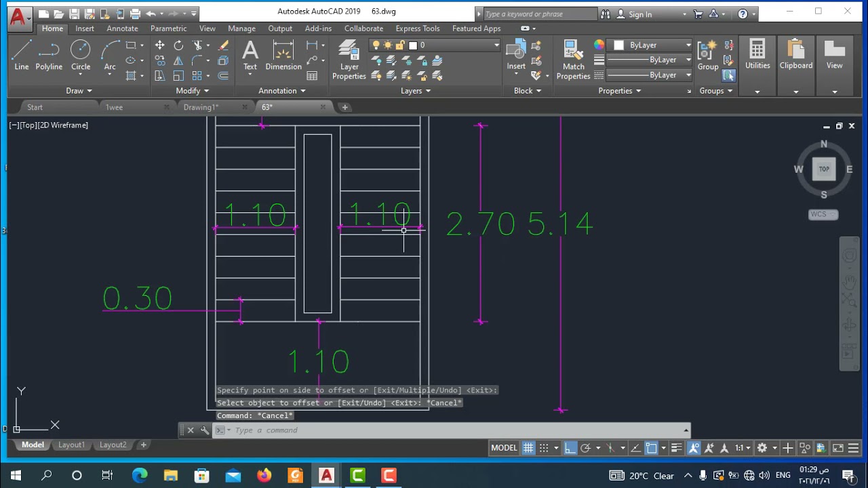
Task: Open the layer dropdown showing 0
Action: pos(435,45)
